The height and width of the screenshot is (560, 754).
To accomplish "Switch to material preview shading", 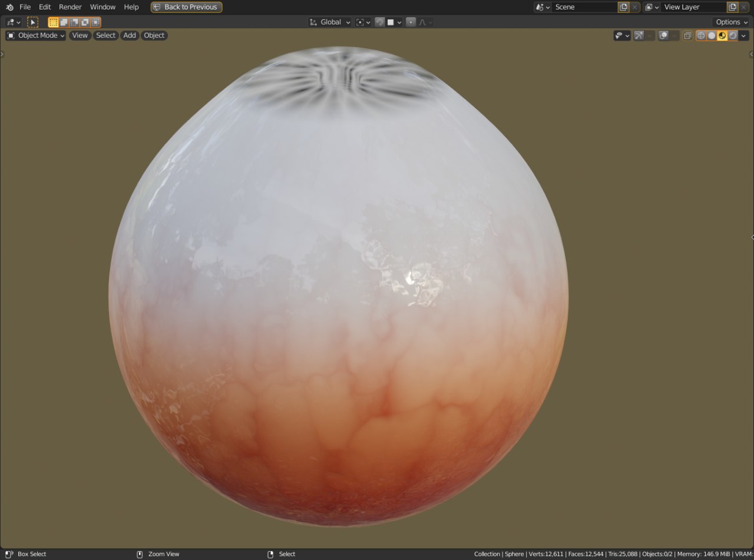I will pyautogui.click(x=722, y=35).
